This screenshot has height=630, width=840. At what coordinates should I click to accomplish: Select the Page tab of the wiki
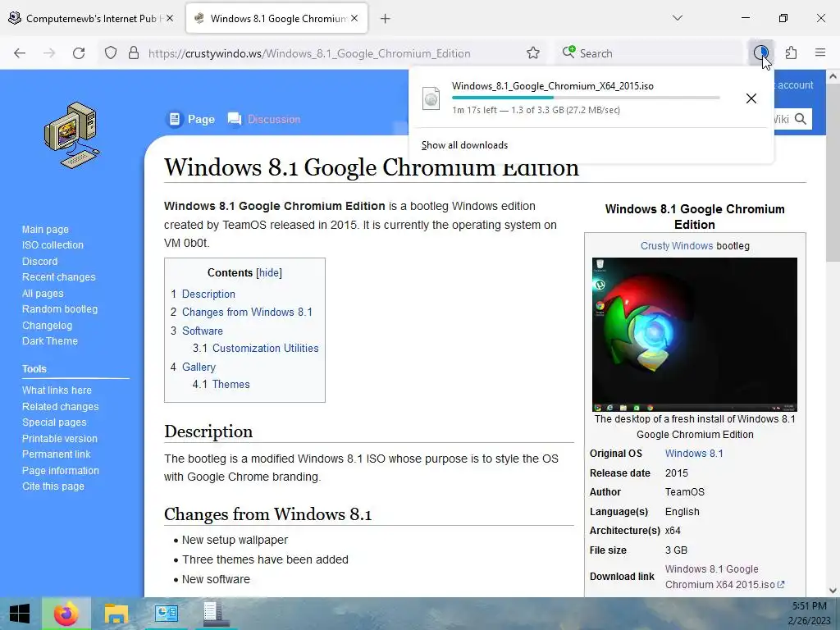click(192, 119)
